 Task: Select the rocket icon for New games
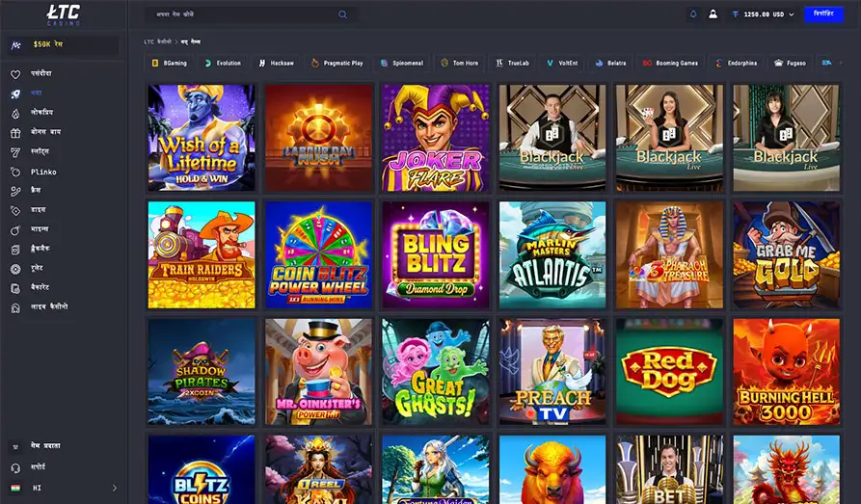click(x=15, y=93)
